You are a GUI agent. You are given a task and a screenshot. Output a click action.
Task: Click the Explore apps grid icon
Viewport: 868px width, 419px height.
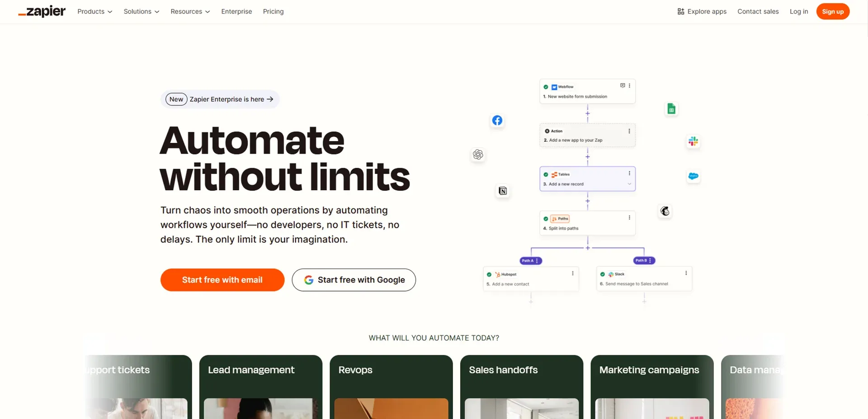point(680,11)
